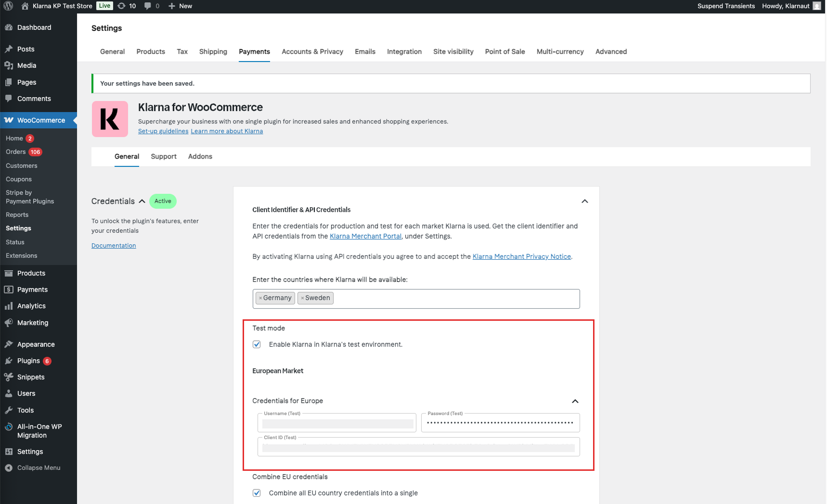Click the All-in-One WP Migration icon
Viewport: 827px width, 504px height.
point(9,427)
